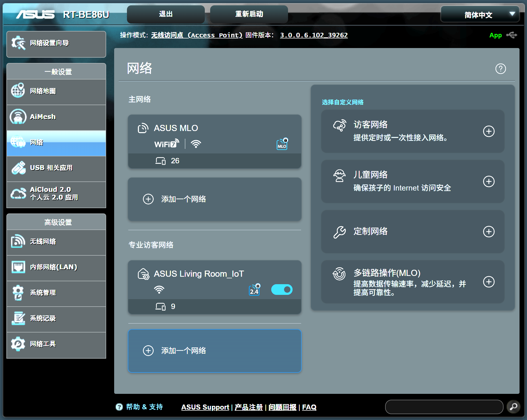
Task: Click the AiMesh sidebar icon
Action: coord(18,116)
